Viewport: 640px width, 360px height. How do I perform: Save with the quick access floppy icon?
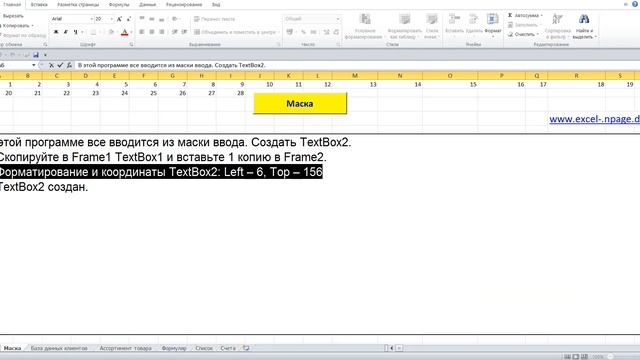[36, 55]
